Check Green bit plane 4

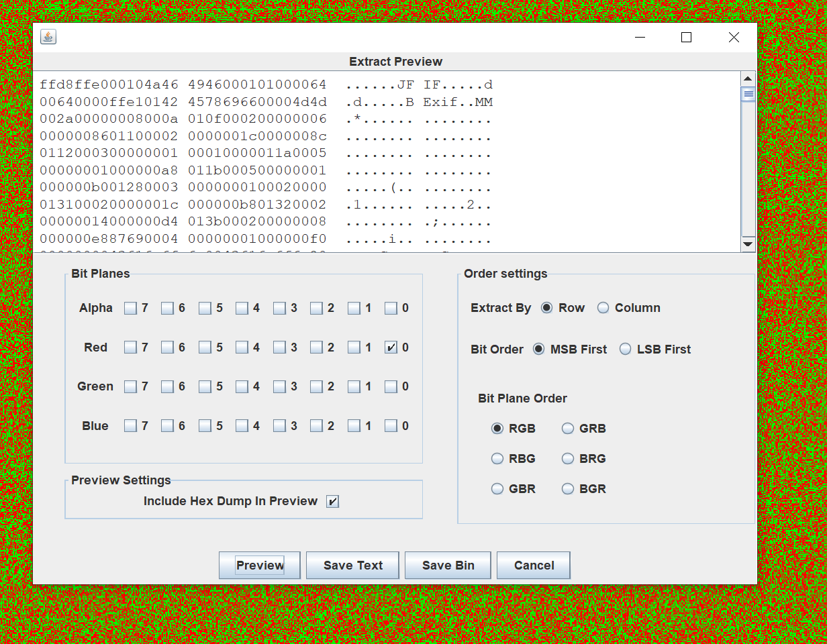point(242,387)
